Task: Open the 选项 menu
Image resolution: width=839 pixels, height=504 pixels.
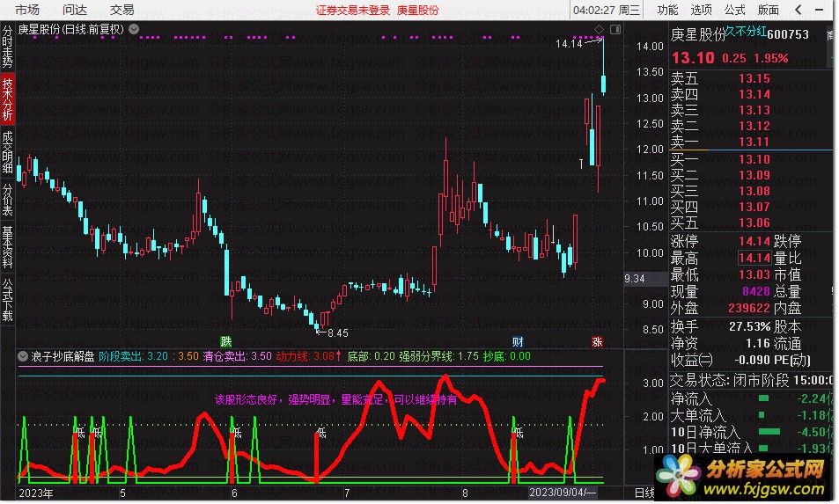Action: point(701,10)
